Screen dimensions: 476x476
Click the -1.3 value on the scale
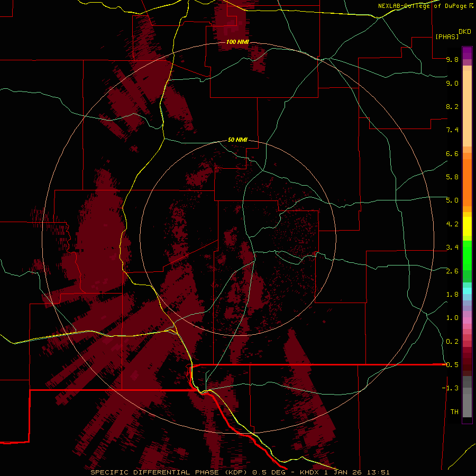(450, 388)
